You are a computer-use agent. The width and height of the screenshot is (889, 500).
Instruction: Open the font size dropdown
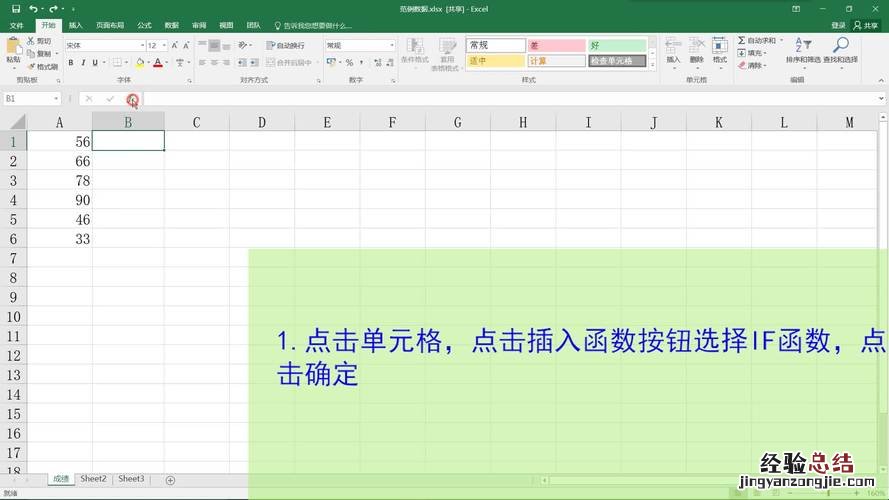point(165,46)
